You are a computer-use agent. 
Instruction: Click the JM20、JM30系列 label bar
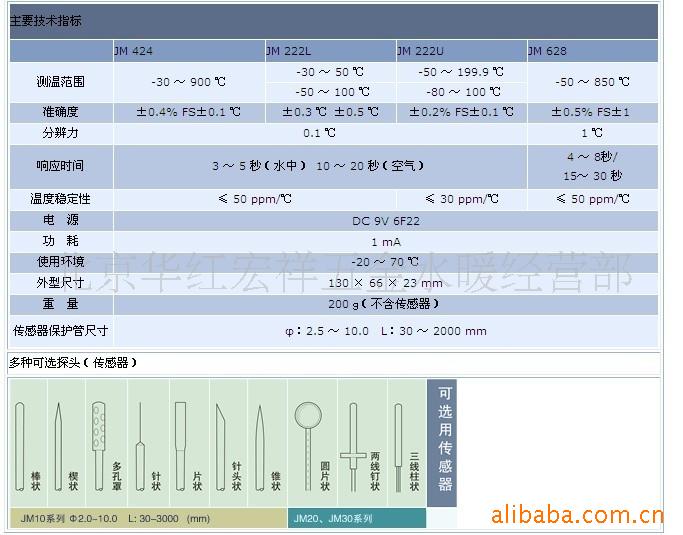click(x=356, y=518)
